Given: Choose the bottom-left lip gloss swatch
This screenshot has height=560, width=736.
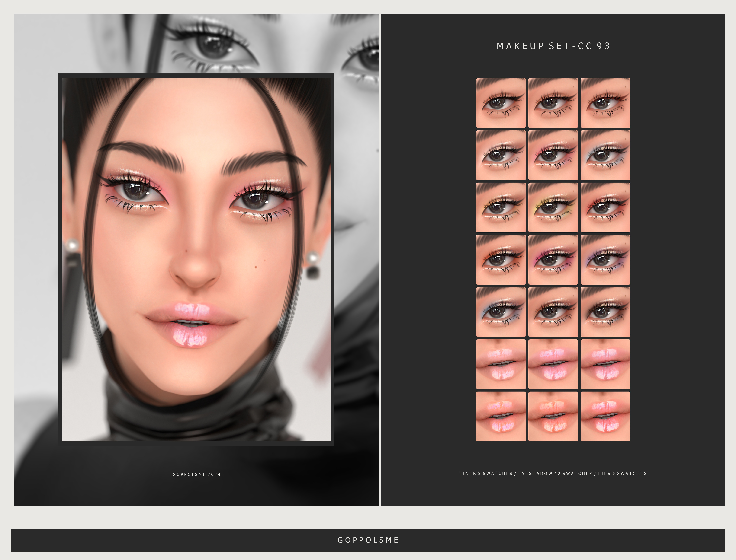Looking at the screenshot, I should 501,416.
